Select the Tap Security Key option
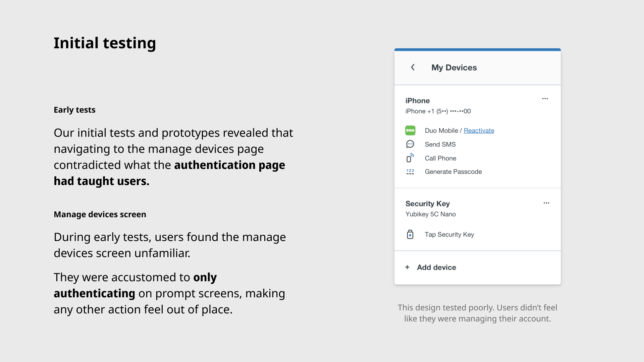 [449, 235]
